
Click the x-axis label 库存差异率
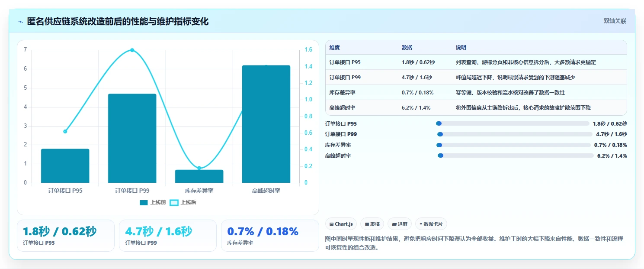tap(199, 191)
